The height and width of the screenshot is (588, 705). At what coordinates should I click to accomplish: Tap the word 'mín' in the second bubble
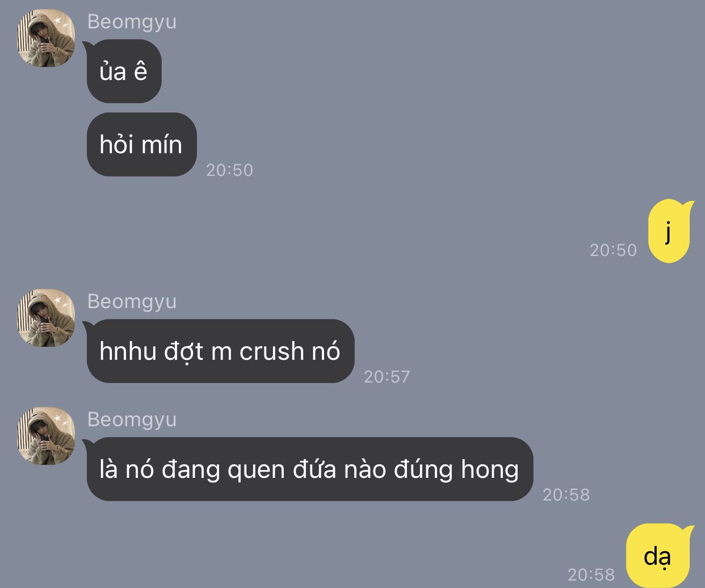(162, 145)
